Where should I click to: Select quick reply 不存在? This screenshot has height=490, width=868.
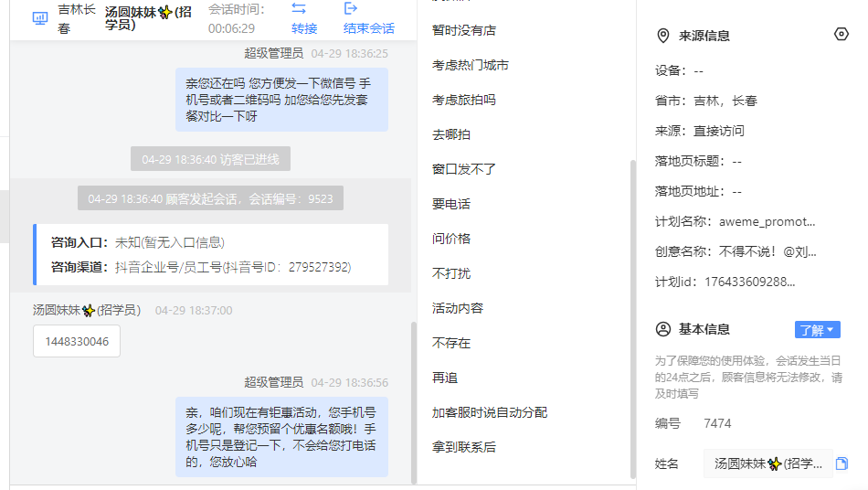[451, 344]
